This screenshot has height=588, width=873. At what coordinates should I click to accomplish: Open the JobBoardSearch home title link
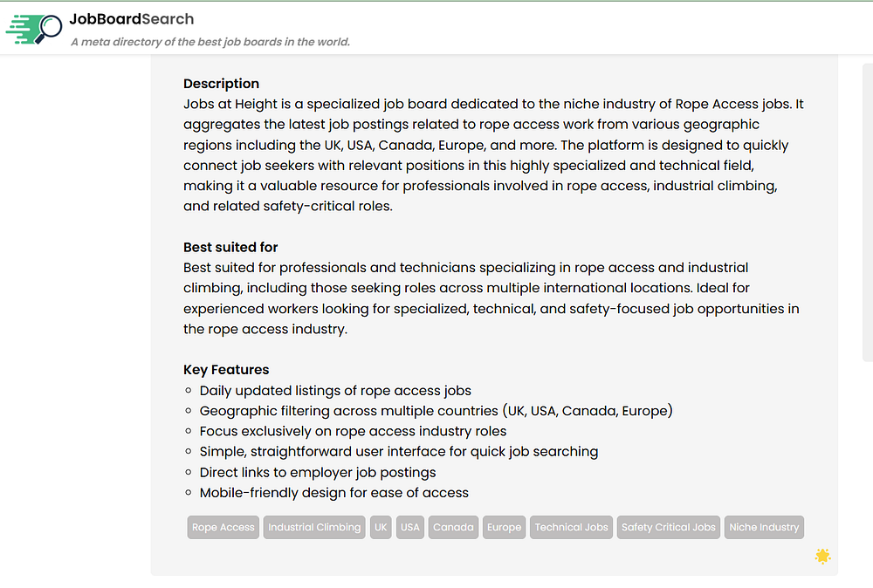[132, 19]
